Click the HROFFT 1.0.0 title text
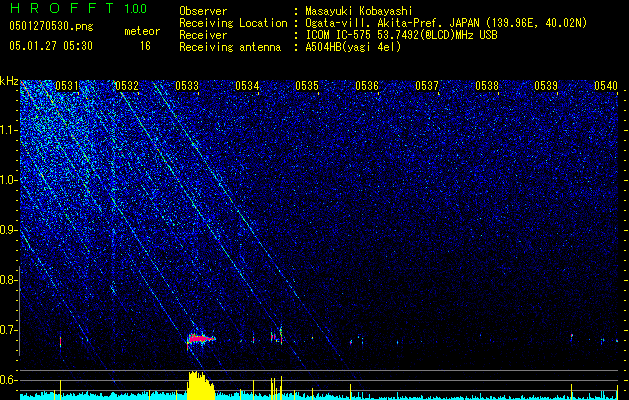This screenshot has width=629, height=400. pos(78,8)
